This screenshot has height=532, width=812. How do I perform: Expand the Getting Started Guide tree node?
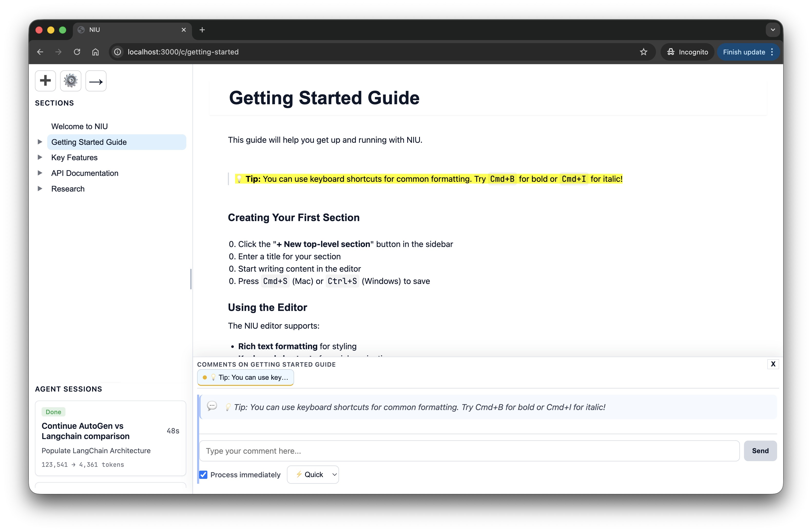[40, 142]
